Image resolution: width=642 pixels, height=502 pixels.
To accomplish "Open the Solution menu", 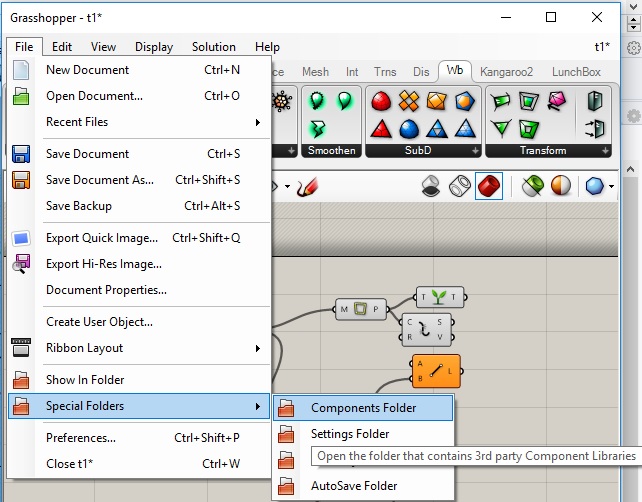I will pos(214,47).
